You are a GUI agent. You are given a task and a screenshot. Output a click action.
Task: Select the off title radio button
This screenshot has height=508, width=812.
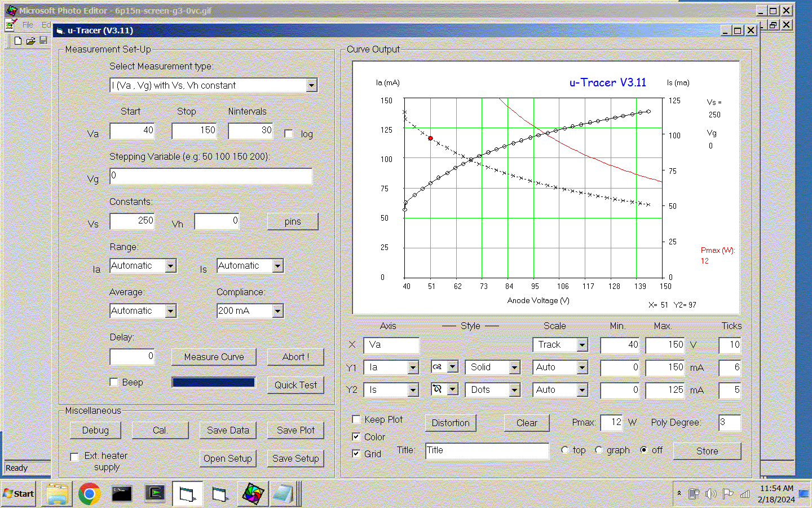tap(644, 450)
